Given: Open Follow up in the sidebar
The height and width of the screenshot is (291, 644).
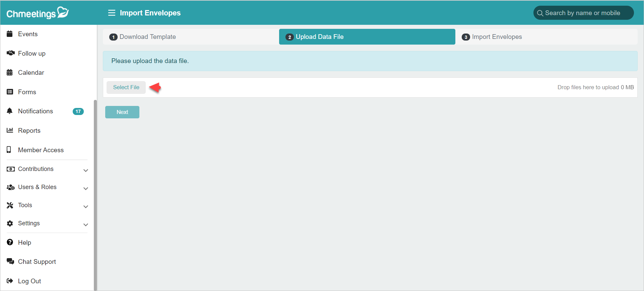Looking at the screenshot, I should point(32,53).
